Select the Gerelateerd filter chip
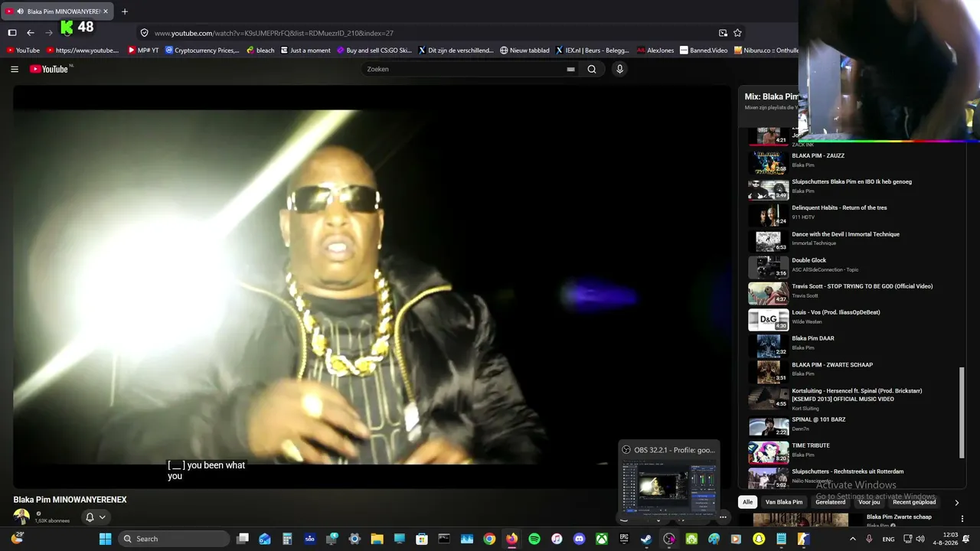 click(x=831, y=502)
